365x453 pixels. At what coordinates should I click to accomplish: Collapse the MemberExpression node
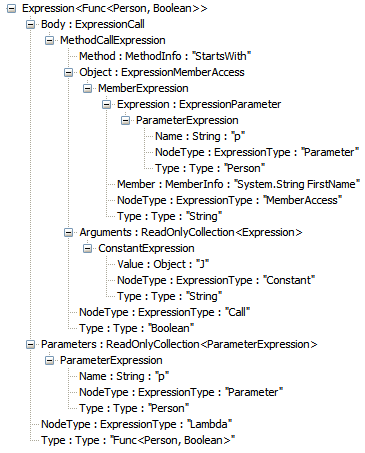[x=87, y=88]
